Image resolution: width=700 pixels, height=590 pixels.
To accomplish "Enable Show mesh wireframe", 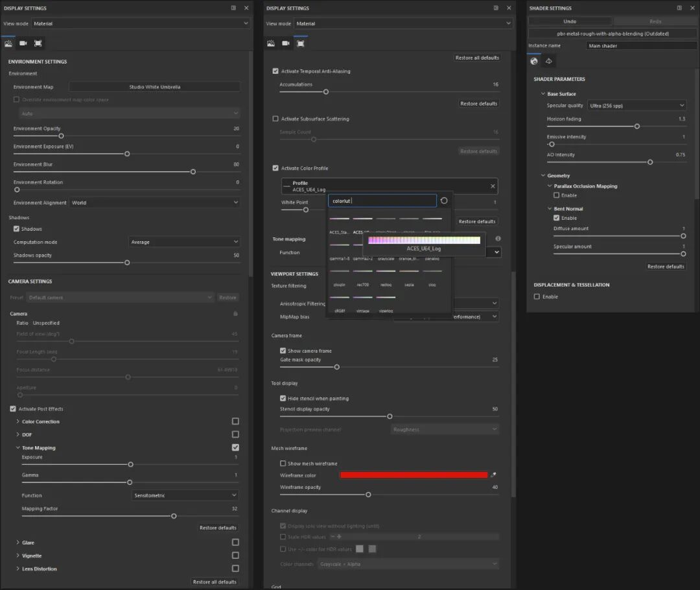I will point(283,463).
